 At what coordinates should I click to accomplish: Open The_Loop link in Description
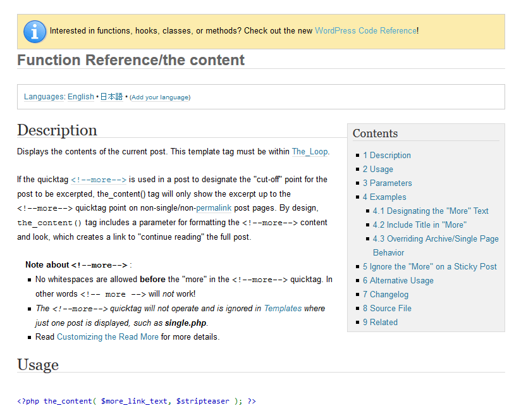tap(310, 151)
